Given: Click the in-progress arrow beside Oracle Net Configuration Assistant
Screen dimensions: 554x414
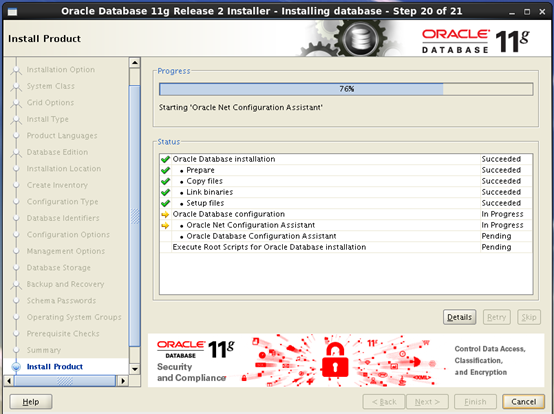Looking at the screenshot, I should tap(165, 225).
